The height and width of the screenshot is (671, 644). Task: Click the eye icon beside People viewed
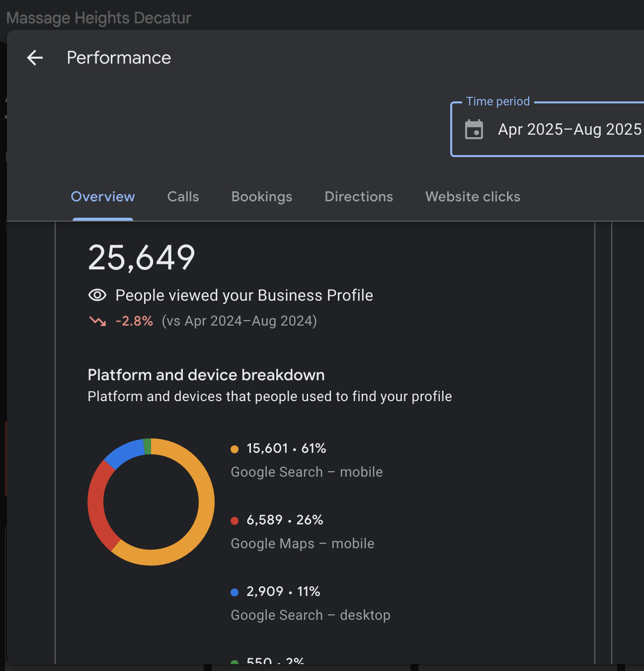click(97, 295)
